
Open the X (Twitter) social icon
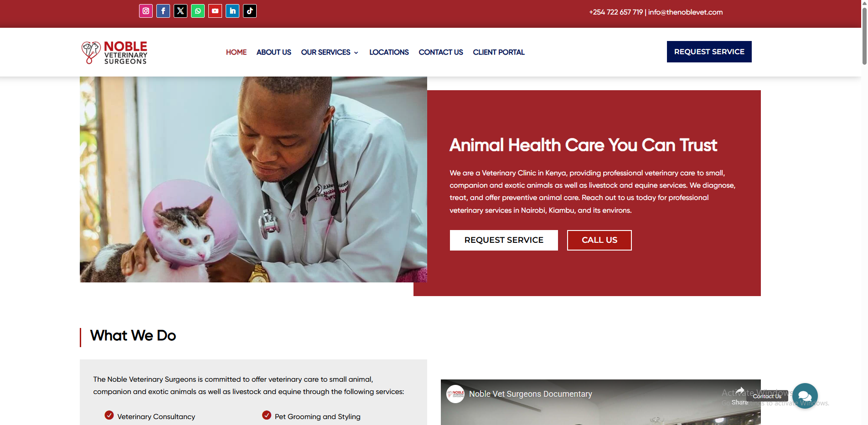coord(181,11)
